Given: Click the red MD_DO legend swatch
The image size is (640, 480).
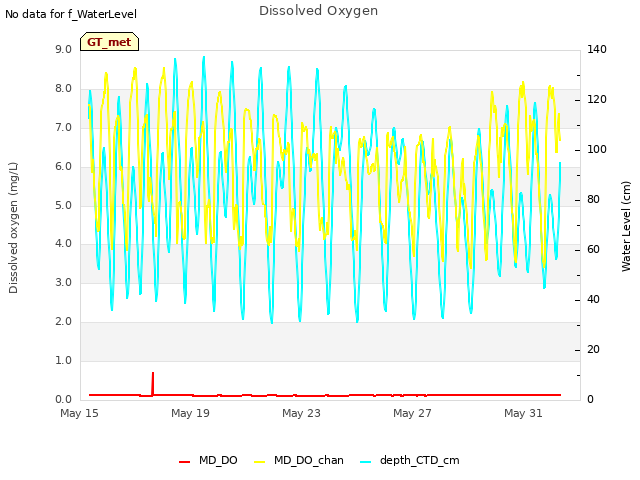Looking at the screenshot, I should coord(184,462).
